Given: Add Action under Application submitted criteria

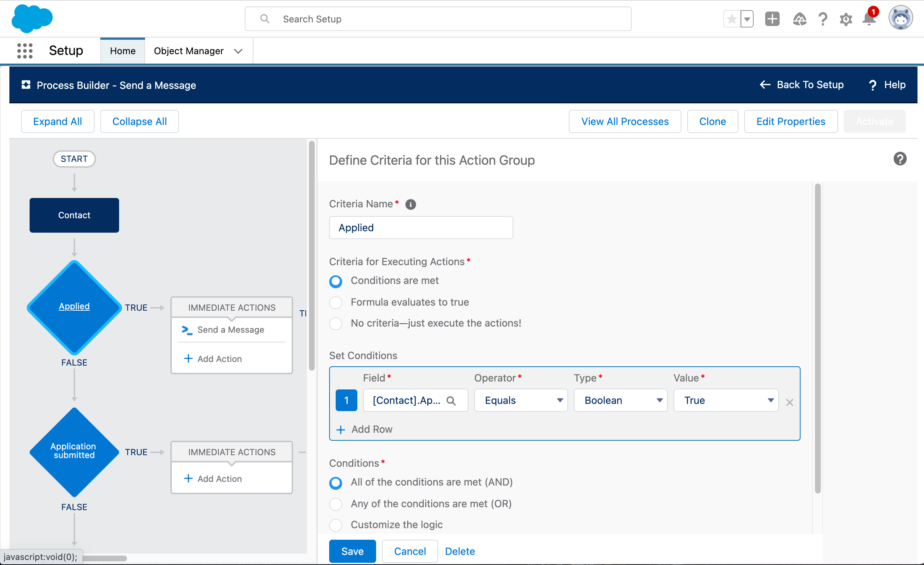Looking at the screenshot, I should coord(213,479).
